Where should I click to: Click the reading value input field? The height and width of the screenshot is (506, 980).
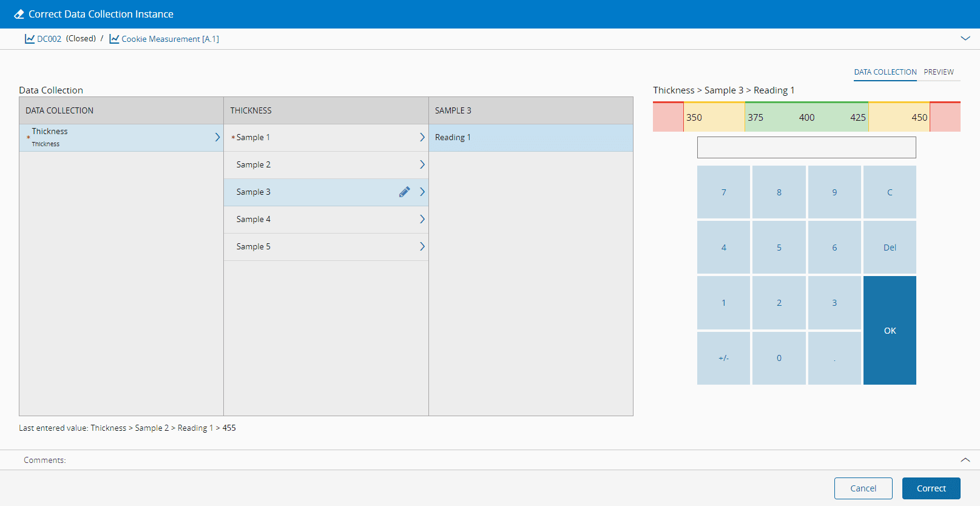(806, 147)
